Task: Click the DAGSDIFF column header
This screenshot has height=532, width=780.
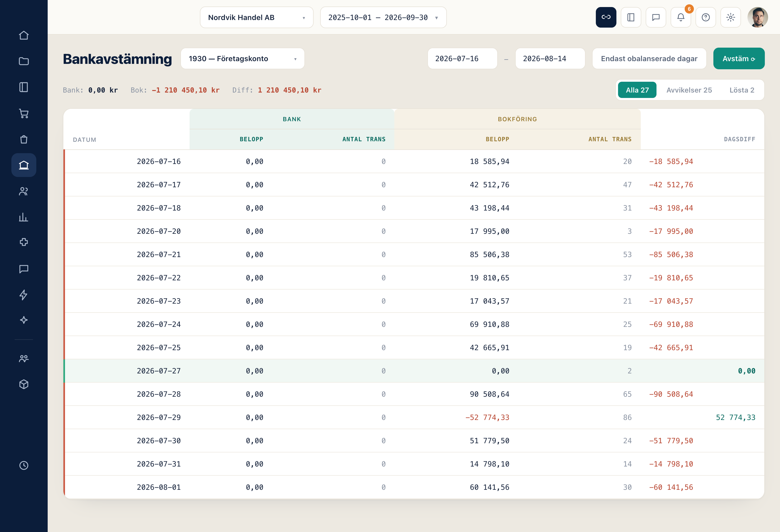Action: (x=739, y=139)
